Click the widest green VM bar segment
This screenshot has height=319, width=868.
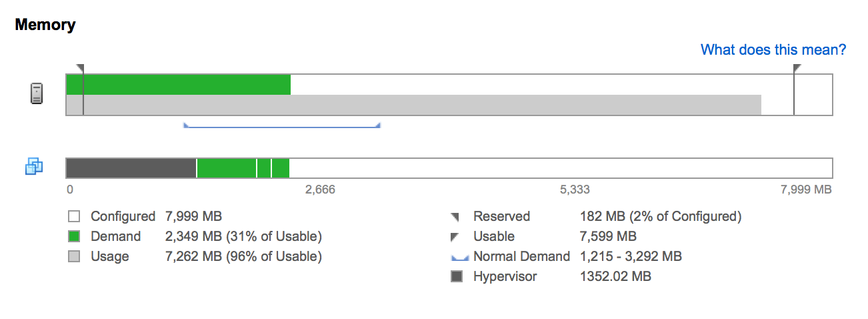pyautogui.click(x=227, y=168)
